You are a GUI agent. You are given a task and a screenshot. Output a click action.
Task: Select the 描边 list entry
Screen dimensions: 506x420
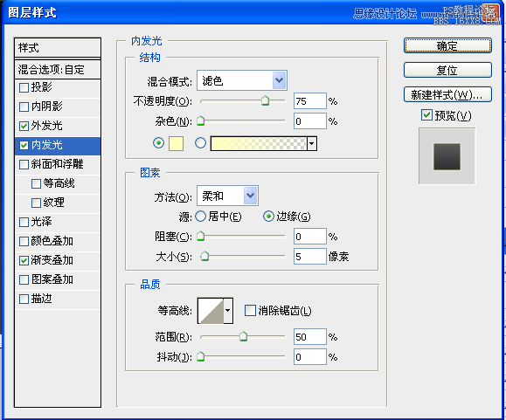pyautogui.click(x=58, y=300)
